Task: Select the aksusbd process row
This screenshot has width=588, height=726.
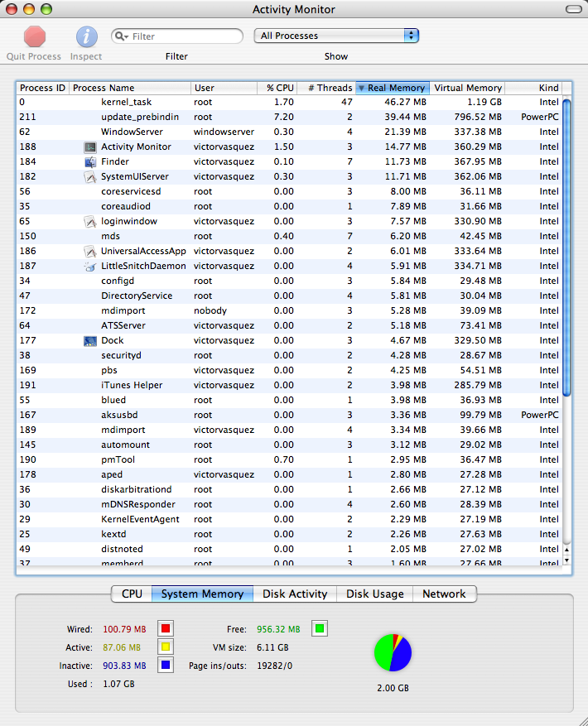Action: [x=289, y=416]
